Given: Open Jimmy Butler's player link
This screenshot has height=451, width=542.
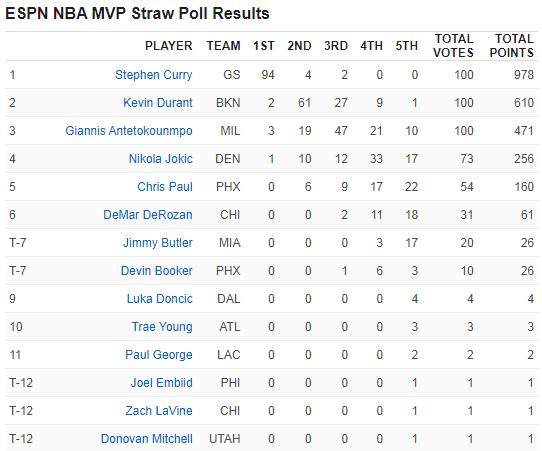Looking at the screenshot, I should pyautogui.click(x=158, y=243).
